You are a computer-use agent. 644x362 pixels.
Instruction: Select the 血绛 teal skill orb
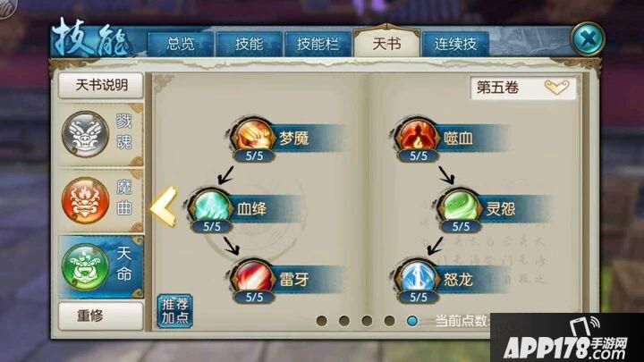(x=211, y=206)
